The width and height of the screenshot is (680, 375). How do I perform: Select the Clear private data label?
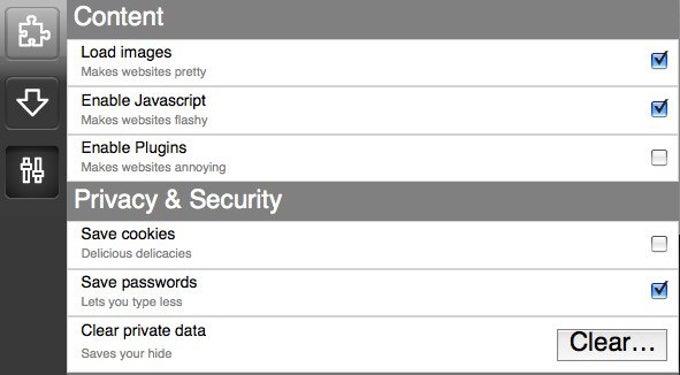(x=143, y=331)
